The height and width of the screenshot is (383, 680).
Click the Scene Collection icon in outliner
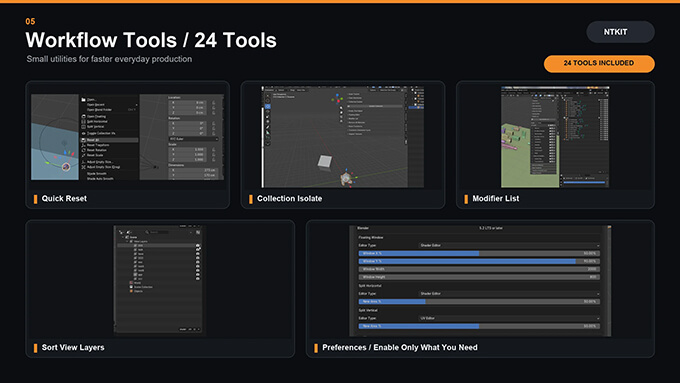click(x=131, y=287)
